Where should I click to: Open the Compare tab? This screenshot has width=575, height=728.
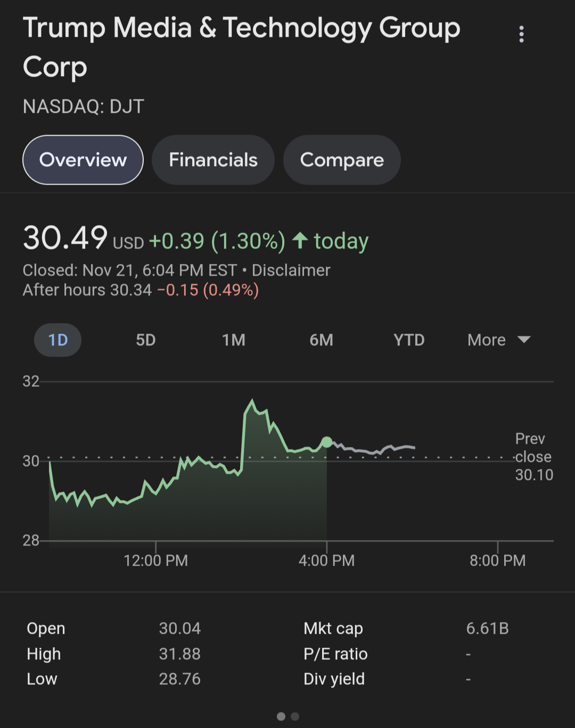click(342, 160)
